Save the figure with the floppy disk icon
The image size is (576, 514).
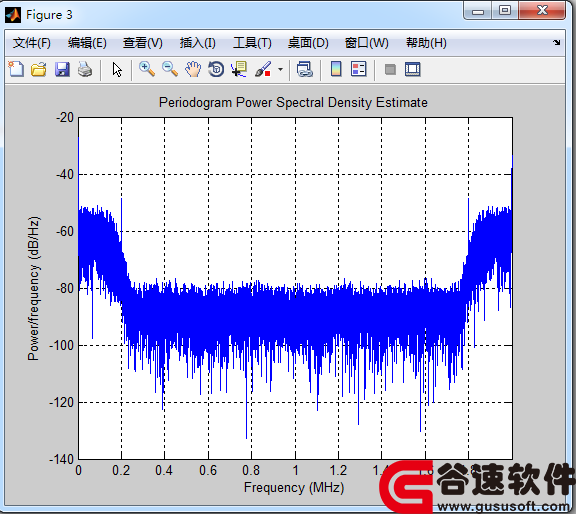point(62,69)
